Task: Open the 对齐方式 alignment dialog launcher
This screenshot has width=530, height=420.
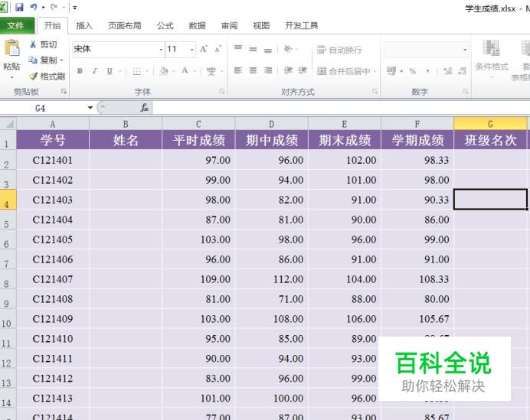Action: [375, 92]
